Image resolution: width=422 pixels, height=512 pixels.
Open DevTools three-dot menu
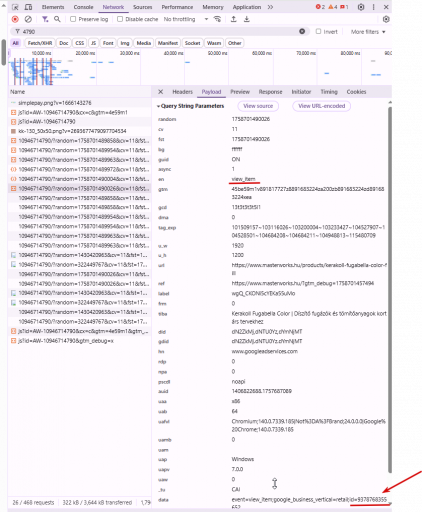(374, 7)
